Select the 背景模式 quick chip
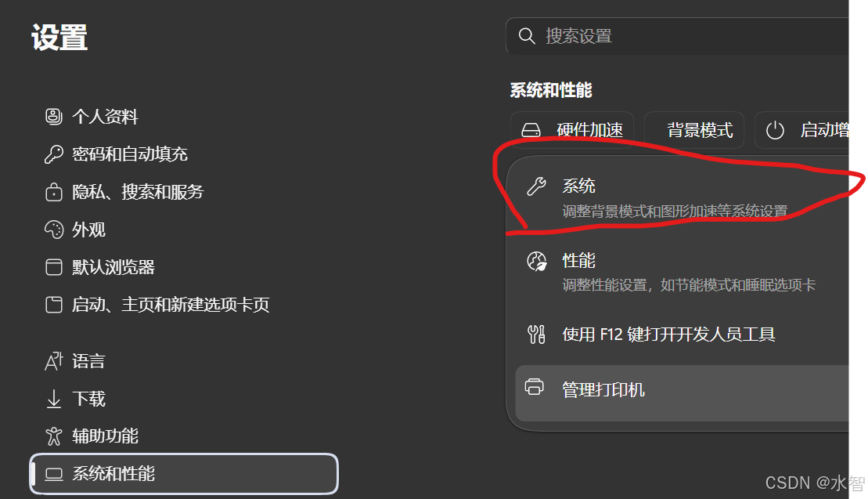 [x=694, y=130]
